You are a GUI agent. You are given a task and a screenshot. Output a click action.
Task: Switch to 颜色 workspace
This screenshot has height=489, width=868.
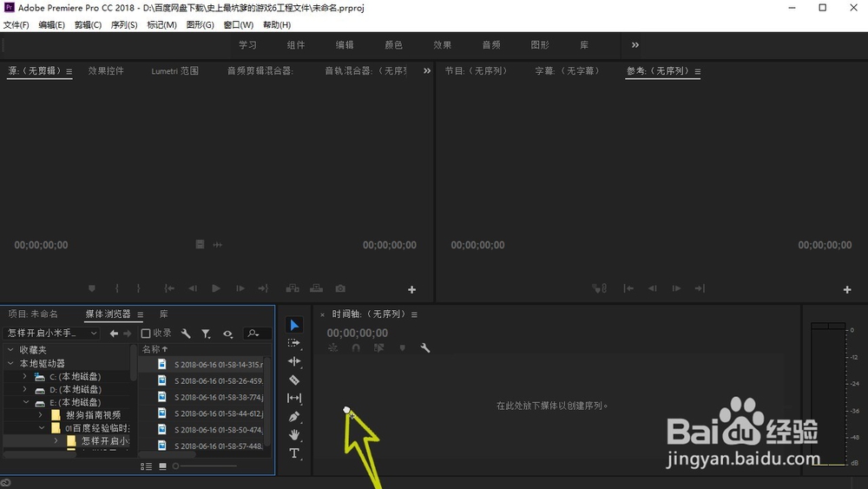[x=393, y=45]
